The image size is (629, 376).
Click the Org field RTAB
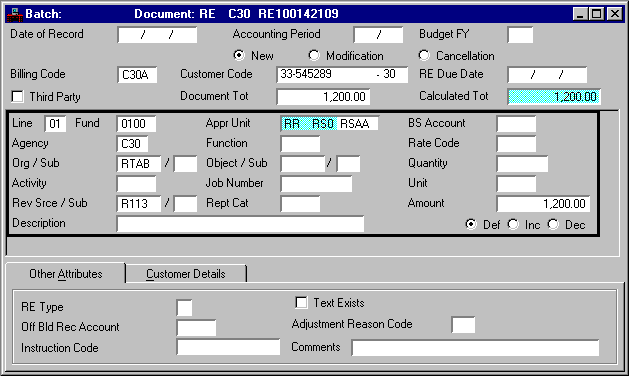[x=139, y=164]
